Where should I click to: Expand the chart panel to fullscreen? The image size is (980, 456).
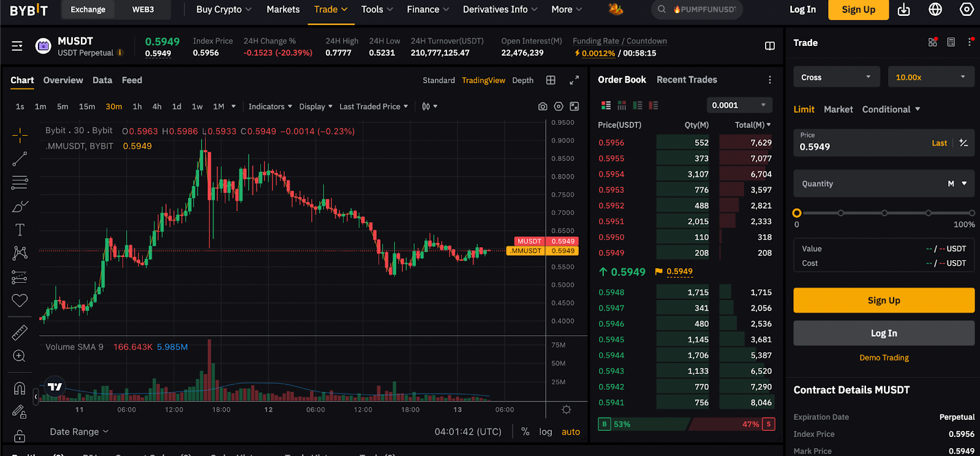click(x=574, y=80)
